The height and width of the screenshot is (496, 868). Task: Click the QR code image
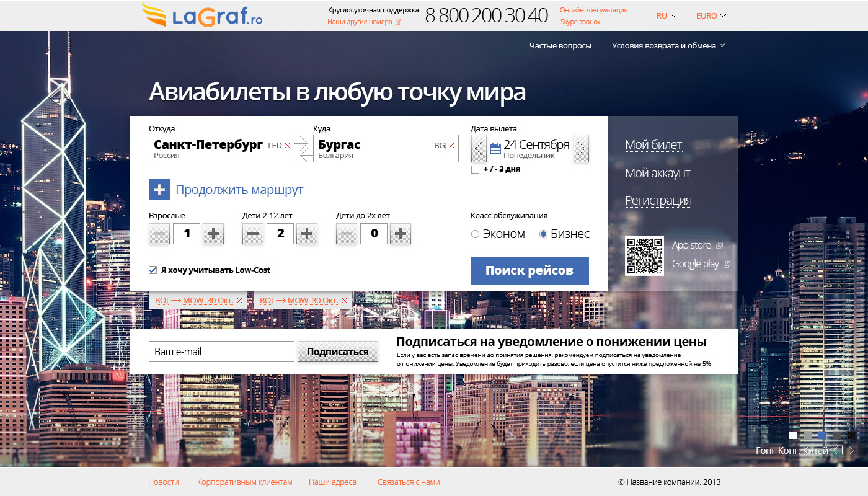tap(644, 255)
